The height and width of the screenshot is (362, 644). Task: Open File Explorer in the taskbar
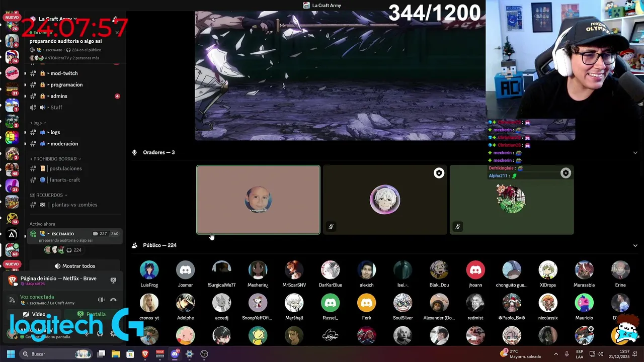coord(116,354)
